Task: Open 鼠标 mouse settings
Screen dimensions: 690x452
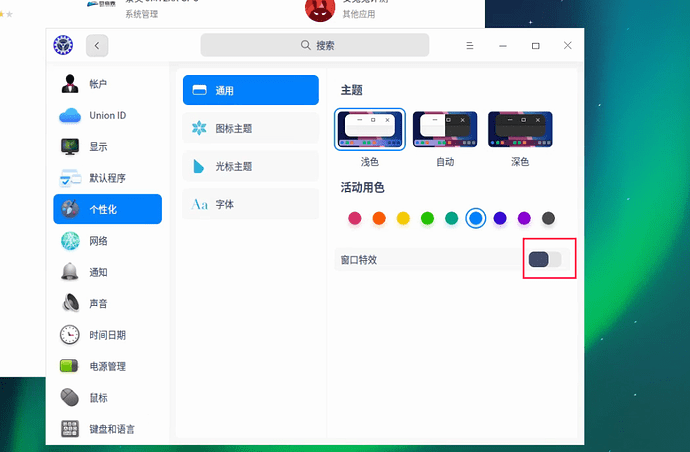Action: coord(107,398)
